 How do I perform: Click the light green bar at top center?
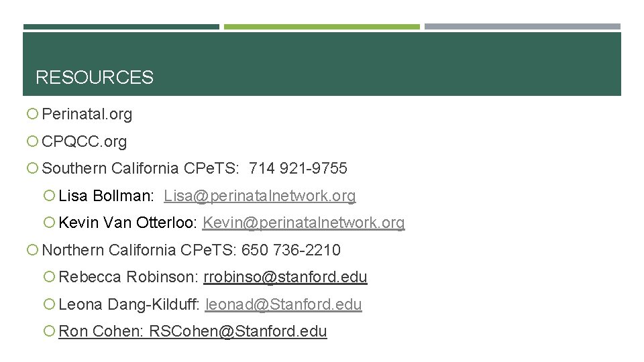pos(321,27)
